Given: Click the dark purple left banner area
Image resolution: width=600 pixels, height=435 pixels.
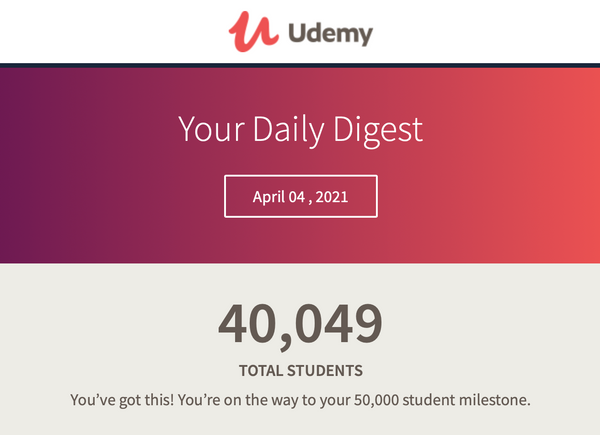Looking at the screenshot, I should (x=57, y=165).
